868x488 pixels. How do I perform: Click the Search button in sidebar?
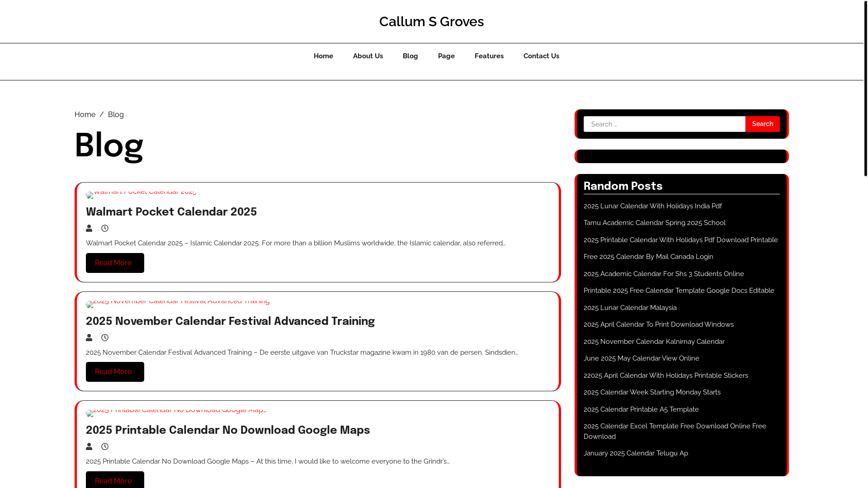click(762, 124)
